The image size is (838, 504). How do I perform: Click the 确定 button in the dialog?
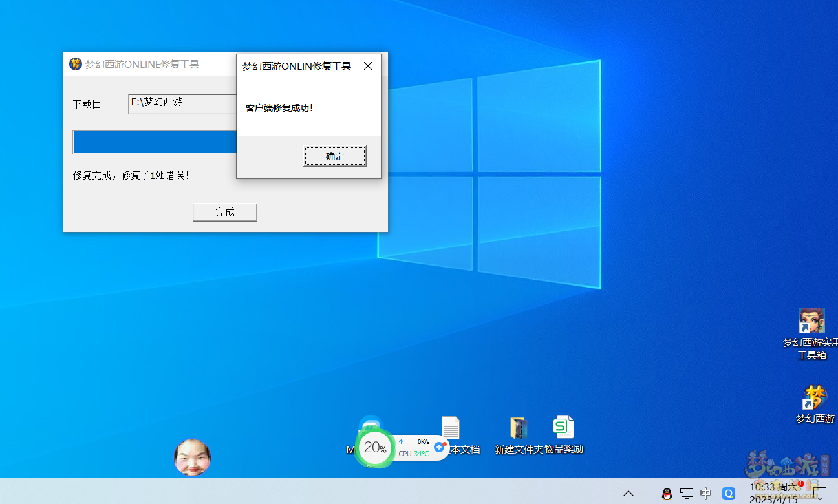click(x=334, y=156)
